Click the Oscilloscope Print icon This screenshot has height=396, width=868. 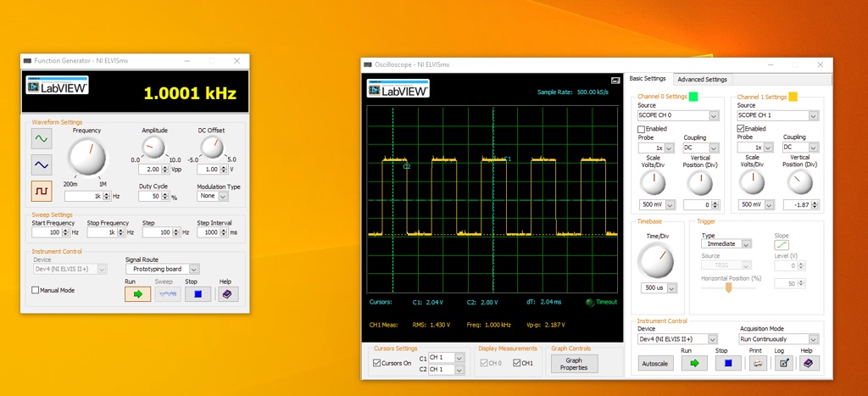coord(758,363)
